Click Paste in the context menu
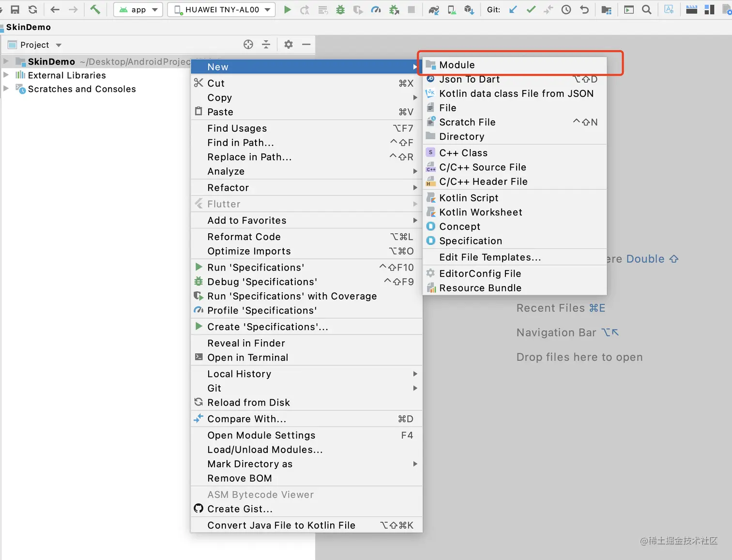The height and width of the screenshot is (560, 732). click(307, 112)
